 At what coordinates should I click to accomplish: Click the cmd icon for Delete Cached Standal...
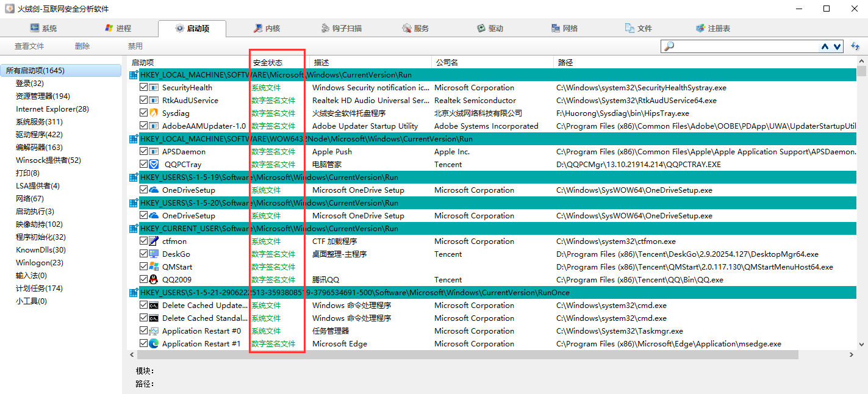pyautogui.click(x=154, y=318)
